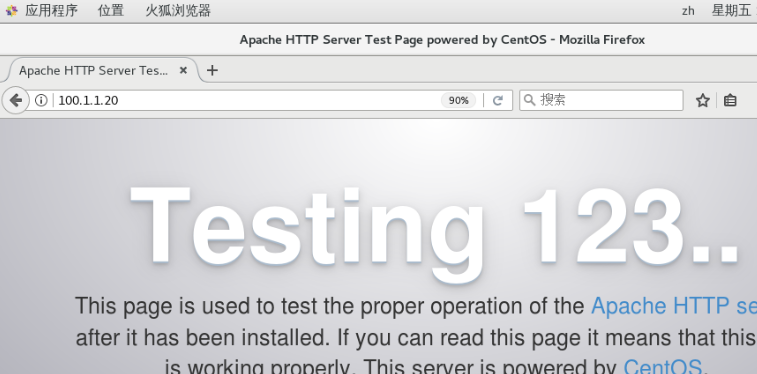757x374 pixels.
Task: Open a new tab with plus button
Action: (212, 70)
